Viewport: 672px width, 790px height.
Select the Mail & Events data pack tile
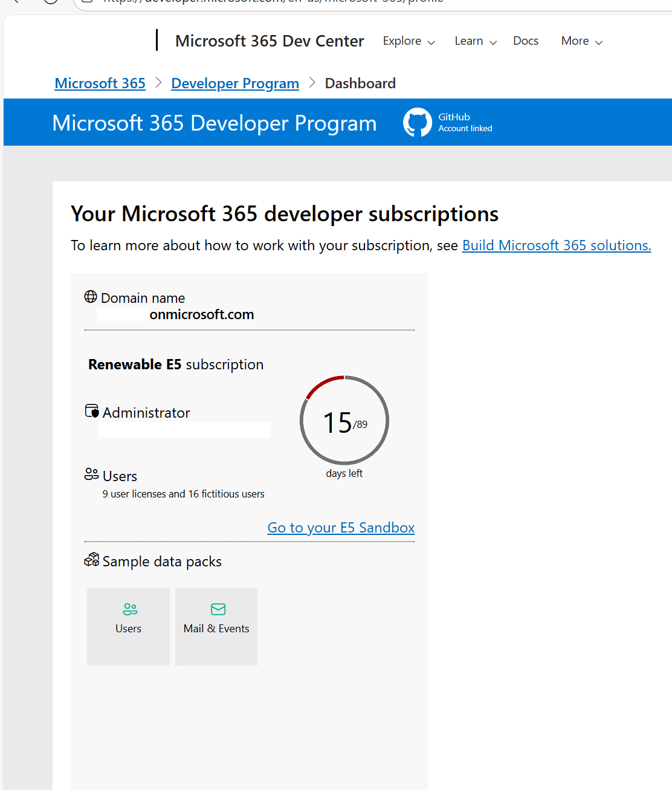pyautogui.click(x=216, y=627)
